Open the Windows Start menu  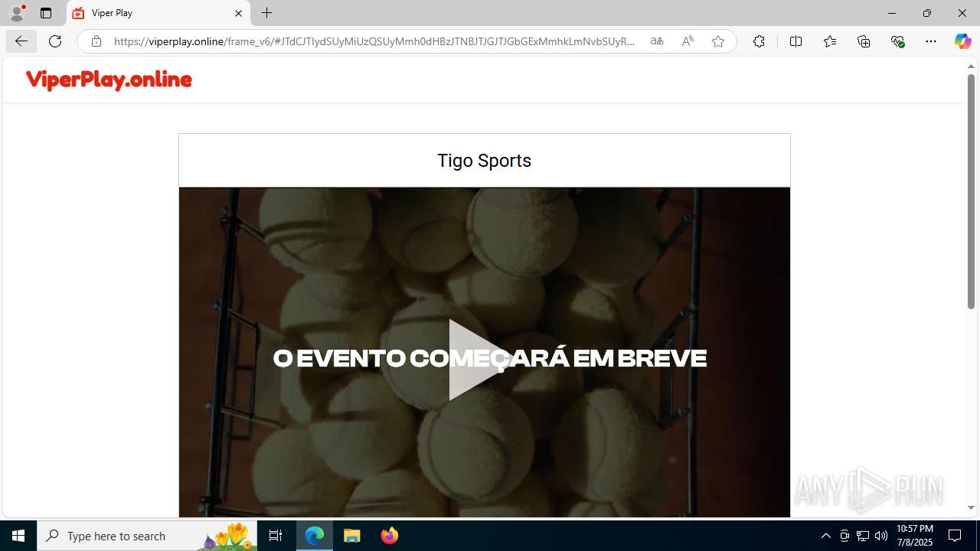click(x=18, y=536)
